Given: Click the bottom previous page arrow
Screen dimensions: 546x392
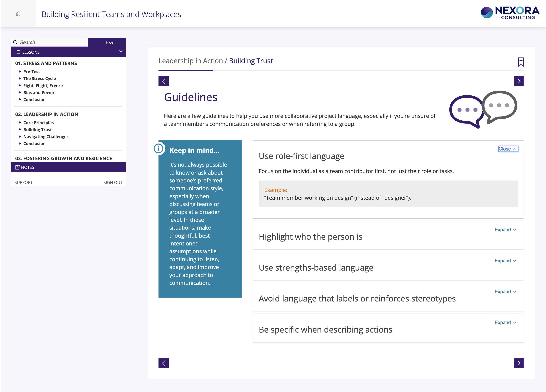Looking at the screenshot, I should [163, 363].
